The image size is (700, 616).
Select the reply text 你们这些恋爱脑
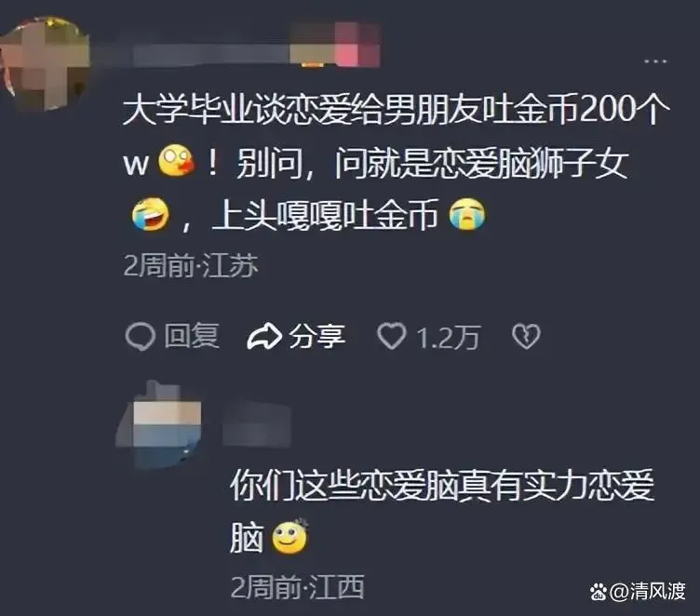tap(442, 512)
